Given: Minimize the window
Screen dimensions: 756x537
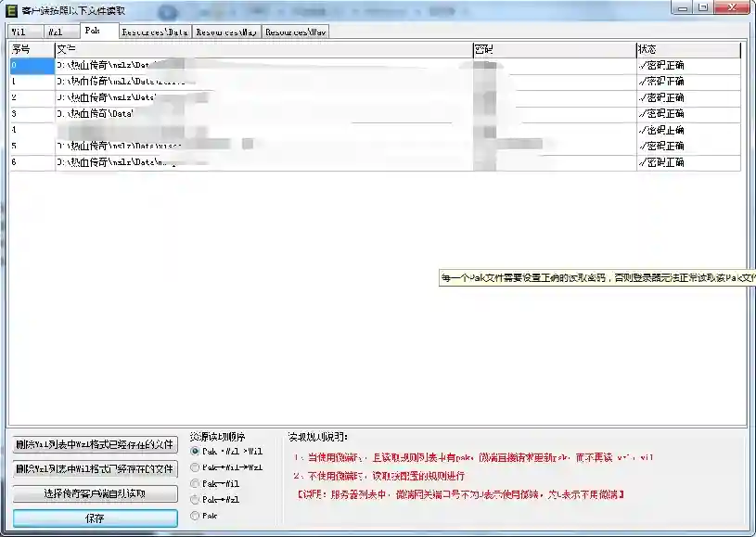Looking at the screenshot, I should [682, 7].
